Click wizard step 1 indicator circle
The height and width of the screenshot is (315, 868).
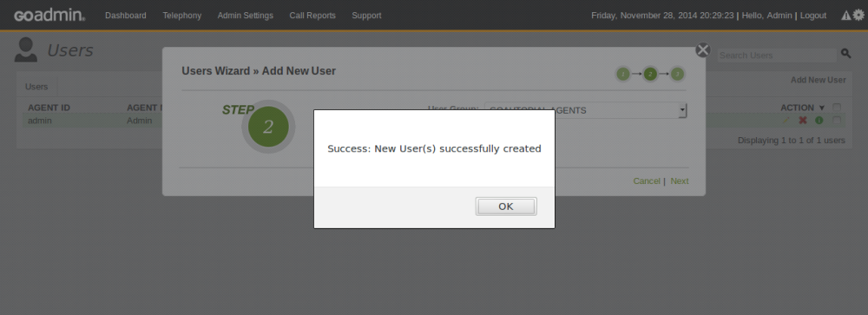pyautogui.click(x=623, y=74)
